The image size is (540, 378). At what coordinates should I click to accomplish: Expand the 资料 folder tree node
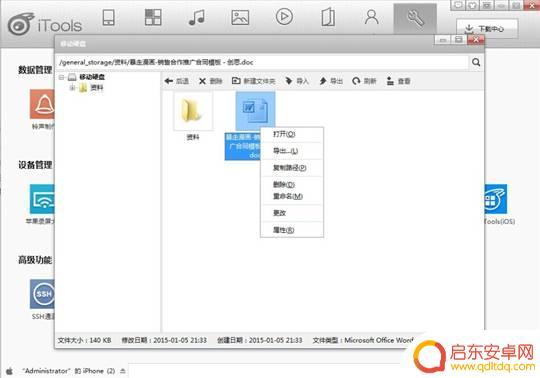(x=72, y=88)
